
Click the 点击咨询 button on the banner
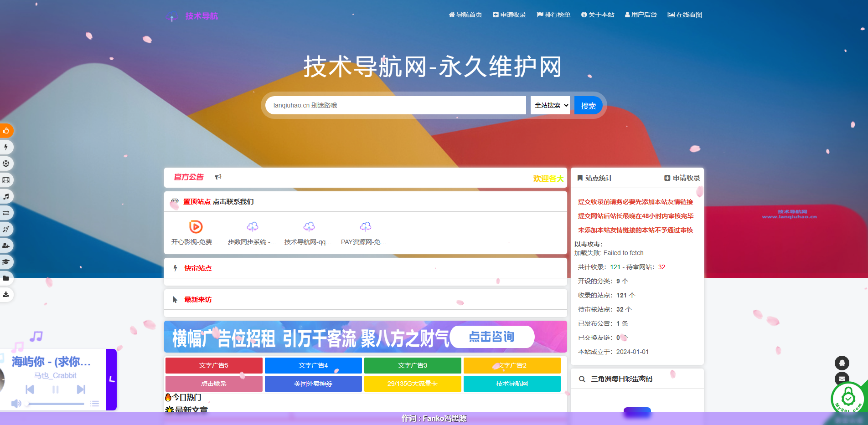tap(492, 337)
